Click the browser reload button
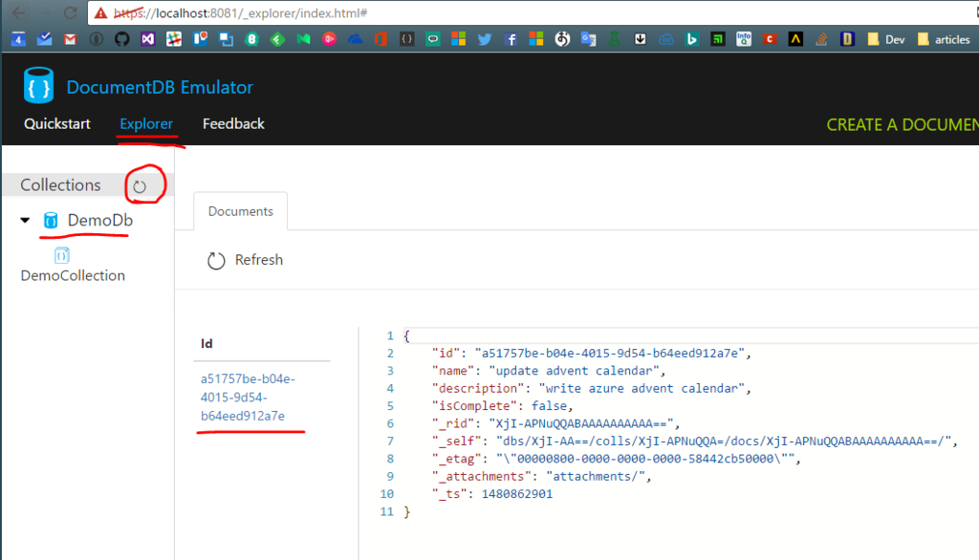 point(70,12)
